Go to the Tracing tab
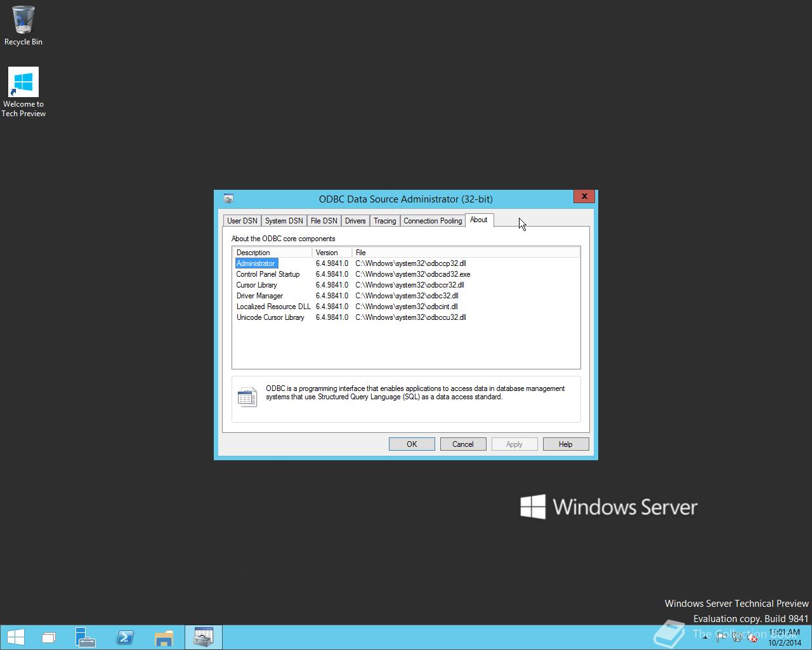The height and width of the screenshot is (650, 812). [384, 221]
